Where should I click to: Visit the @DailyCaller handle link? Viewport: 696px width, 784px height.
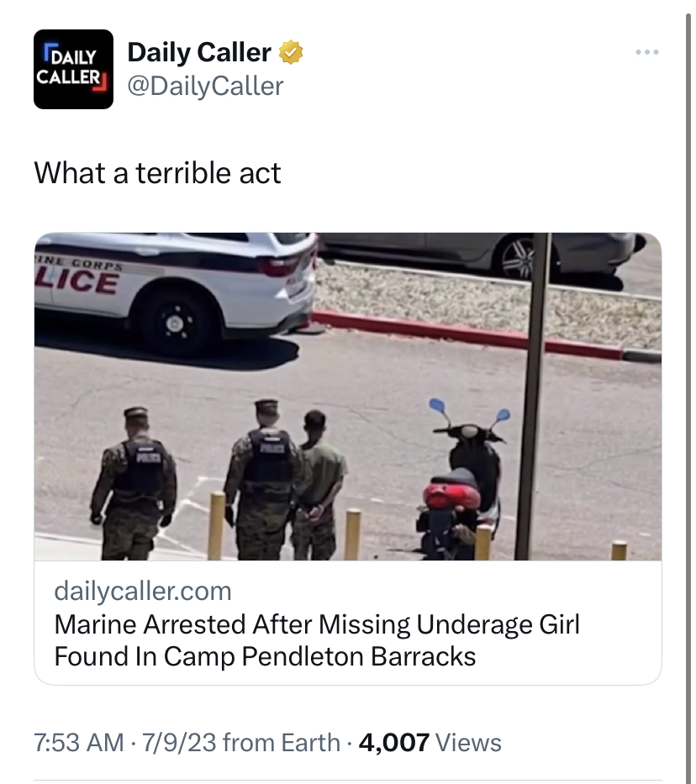205,86
